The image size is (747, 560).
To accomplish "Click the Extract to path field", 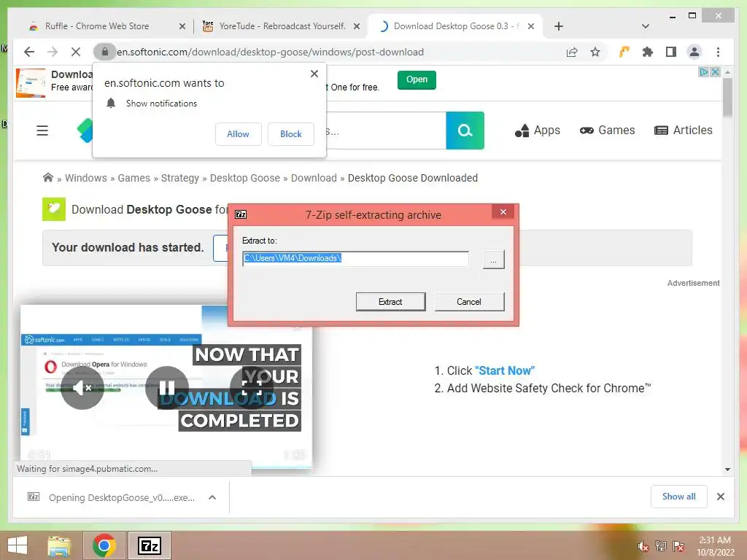I will click(355, 259).
